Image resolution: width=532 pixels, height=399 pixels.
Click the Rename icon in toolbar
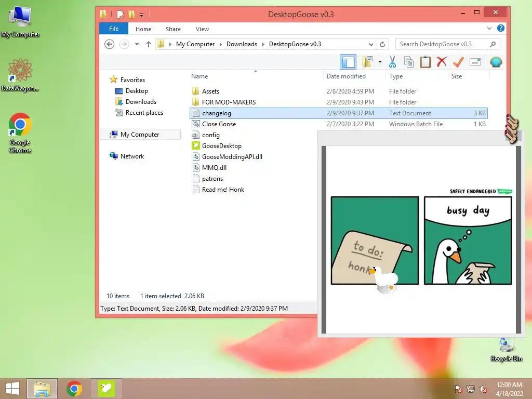[475, 62]
